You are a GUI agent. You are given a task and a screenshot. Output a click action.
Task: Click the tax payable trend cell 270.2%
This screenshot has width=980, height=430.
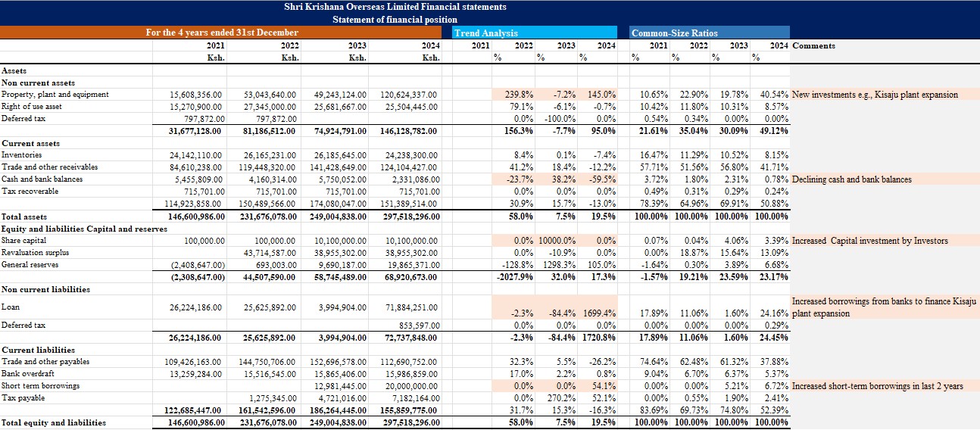pos(562,398)
